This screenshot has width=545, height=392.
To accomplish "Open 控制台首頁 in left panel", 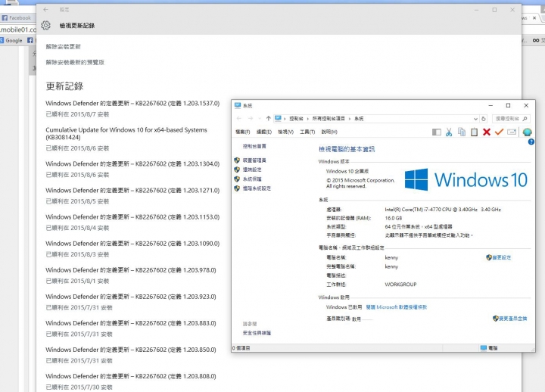I will point(254,146).
